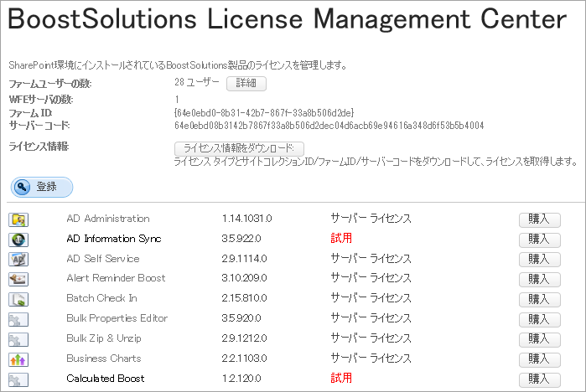This screenshot has height=392, width=586.
Task: Click red 試用 status of AD Information Sync
Action: tap(341, 238)
